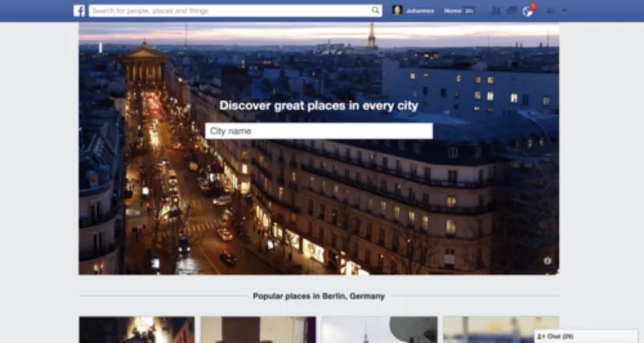Viewport: 644px width, 343px height.
Task: Open second popular place thumbnail
Action: tap(258, 329)
